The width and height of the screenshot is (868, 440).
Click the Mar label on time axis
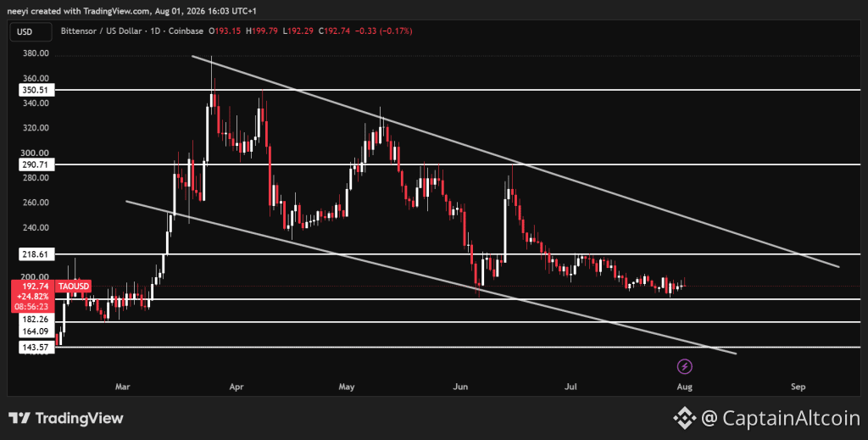click(x=123, y=387)
